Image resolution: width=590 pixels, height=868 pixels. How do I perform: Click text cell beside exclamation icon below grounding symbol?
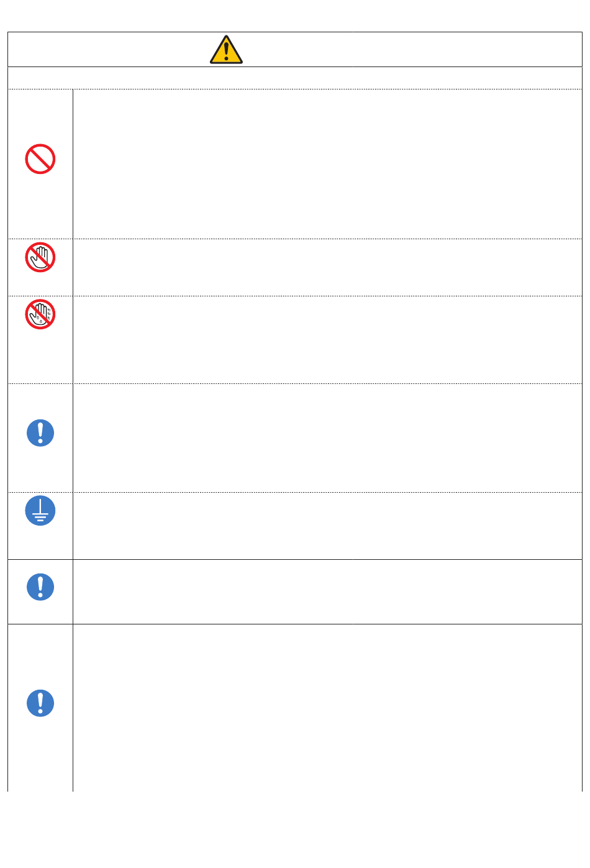coord(327,592)
